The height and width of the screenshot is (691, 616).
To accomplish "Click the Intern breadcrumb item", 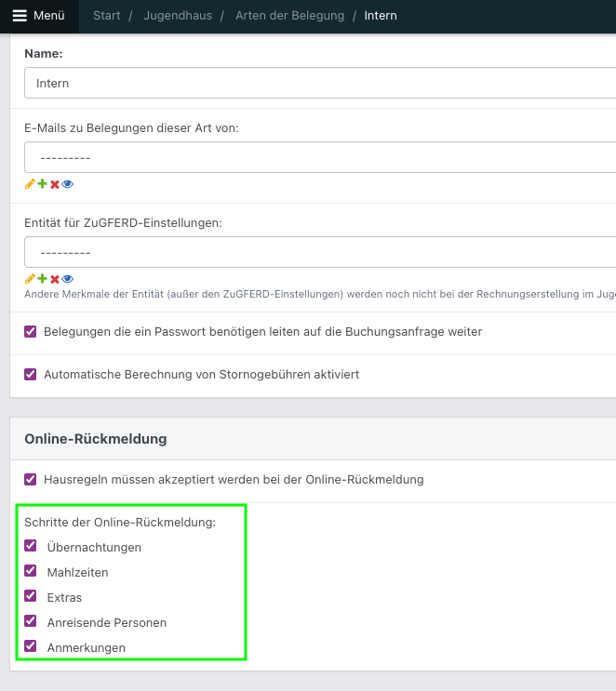I will (380, 16).
